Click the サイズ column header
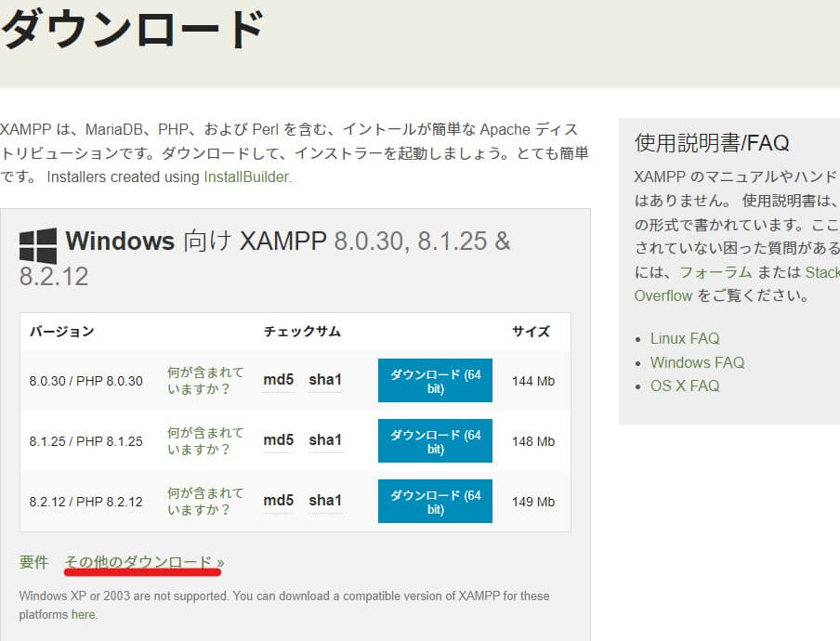Image resolution: width=840 pixels, height=641 pixels. pyautogui.click(x=531, y=332)
